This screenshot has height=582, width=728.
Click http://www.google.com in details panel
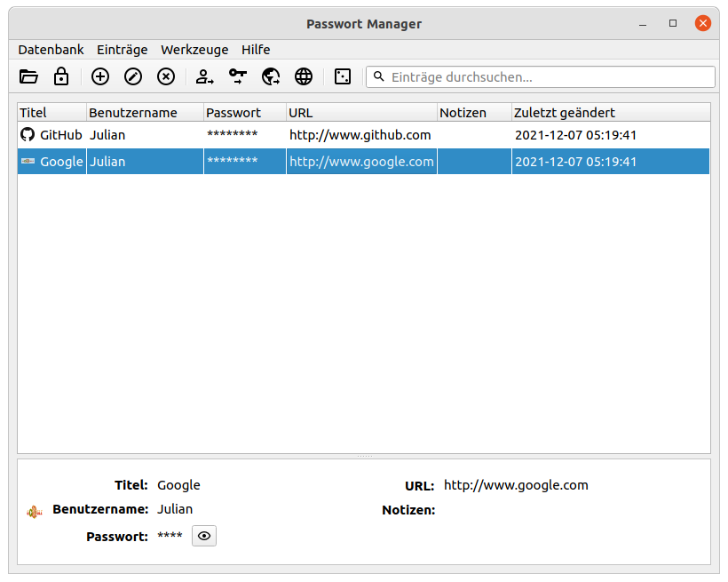coord(517,485)
